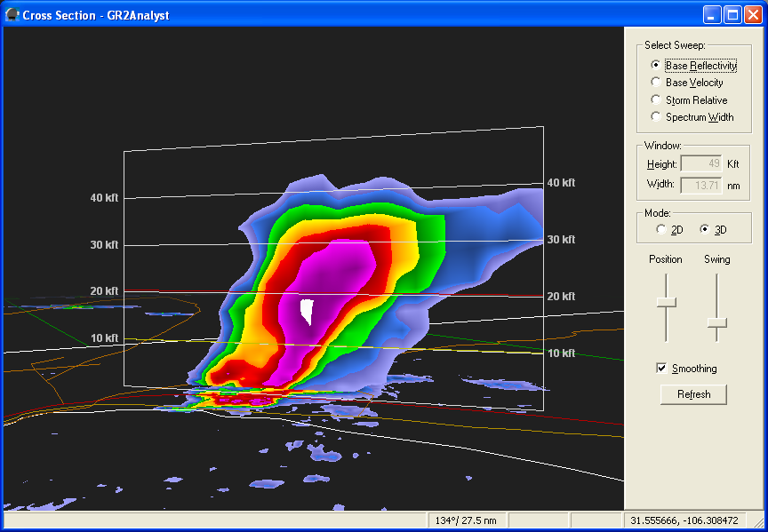Click the window Height field
The image size is (768, 532).
[700, 163]
